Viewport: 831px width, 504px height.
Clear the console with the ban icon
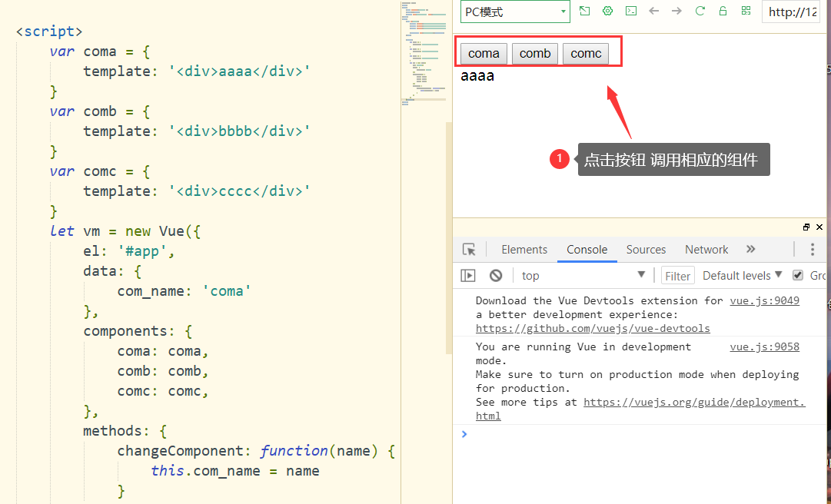[496, 275]
